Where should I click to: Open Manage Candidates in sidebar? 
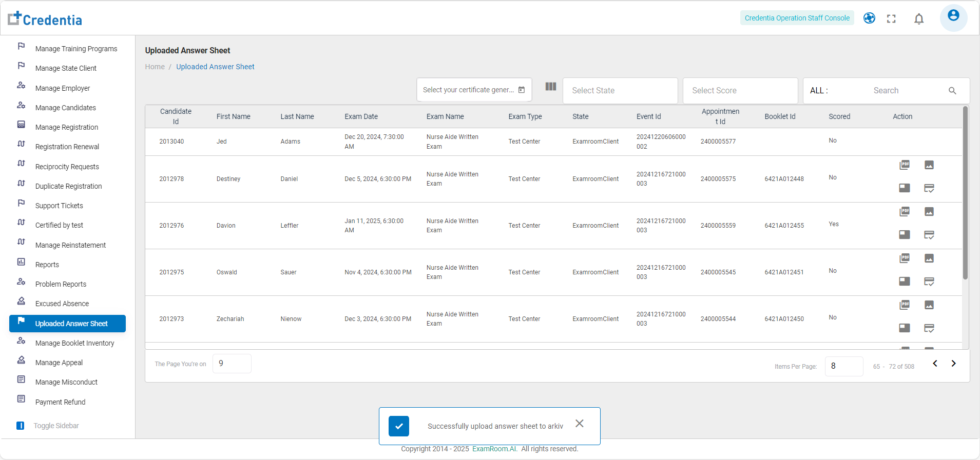[66, 108]
